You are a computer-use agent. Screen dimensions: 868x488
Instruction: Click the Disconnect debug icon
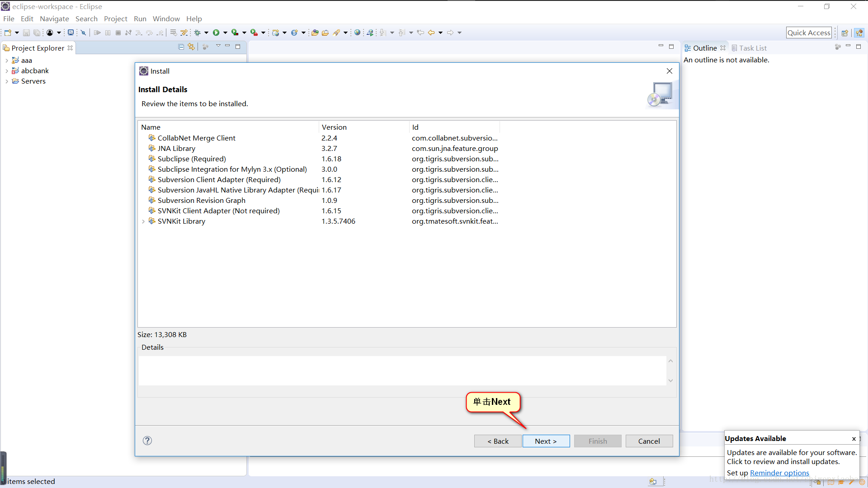(128, 33)
